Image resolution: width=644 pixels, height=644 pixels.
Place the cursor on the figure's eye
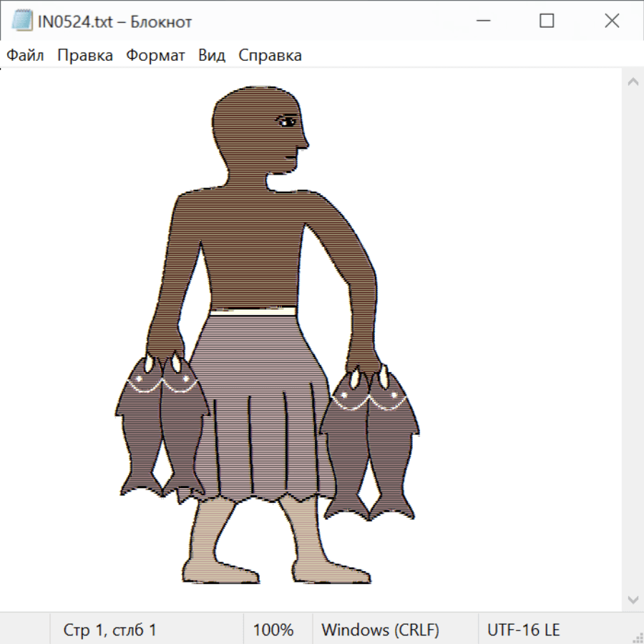287,121
